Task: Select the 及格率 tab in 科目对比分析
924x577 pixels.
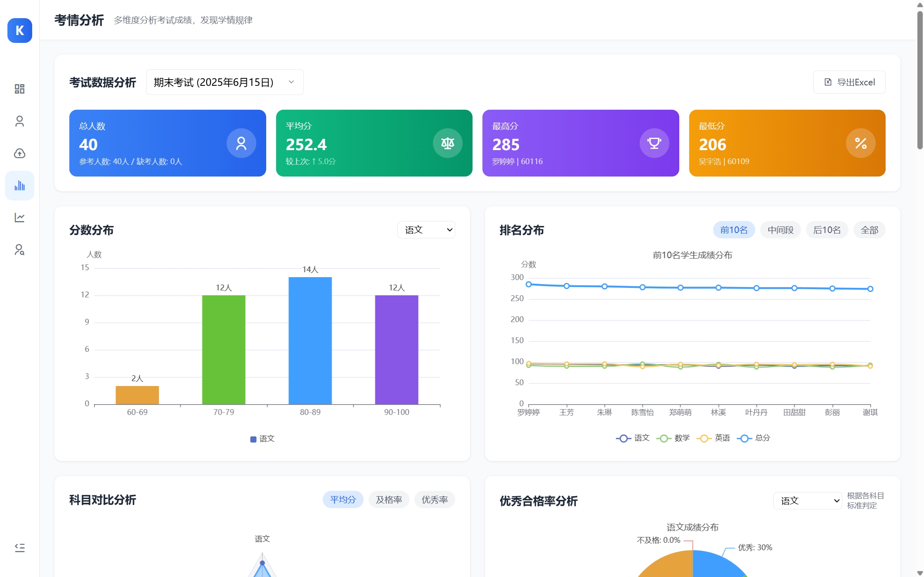Action: click(388, 500)
